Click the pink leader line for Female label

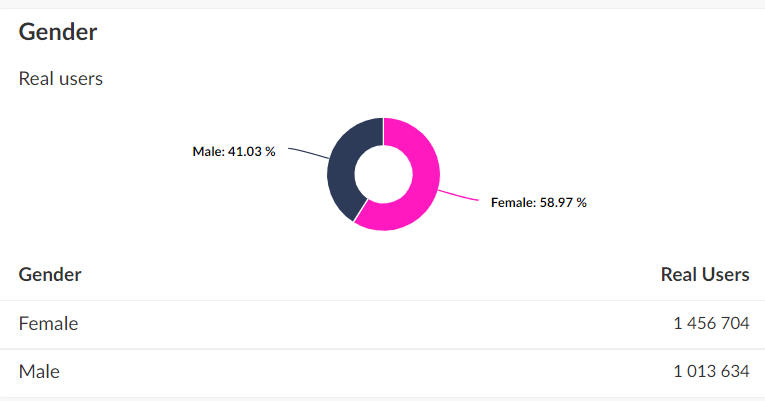point(460,194)
